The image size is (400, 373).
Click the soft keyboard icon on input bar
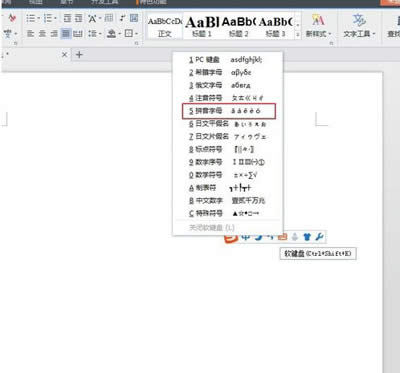pos(282,237)
